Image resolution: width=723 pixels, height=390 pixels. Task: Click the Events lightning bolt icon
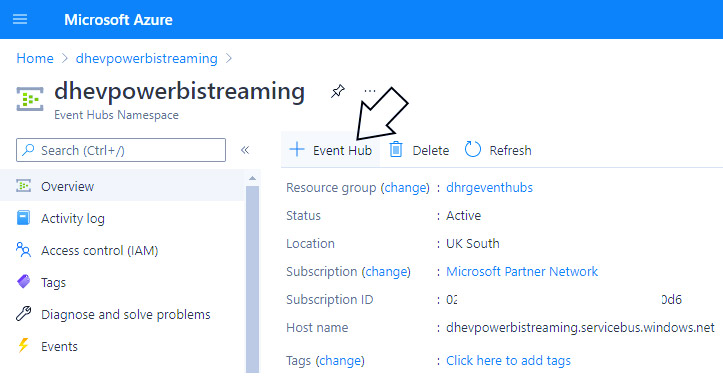pyautogui.click(x=23, y=345)
